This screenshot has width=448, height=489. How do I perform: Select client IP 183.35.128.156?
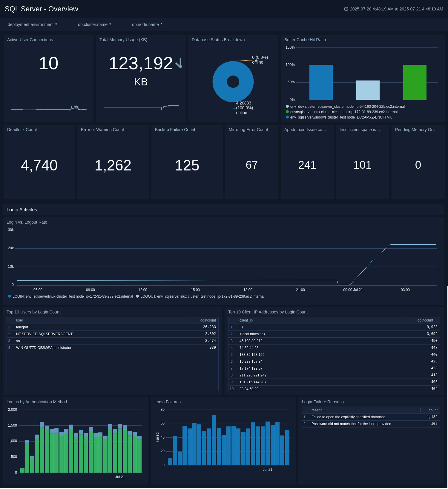coord(334,355)
